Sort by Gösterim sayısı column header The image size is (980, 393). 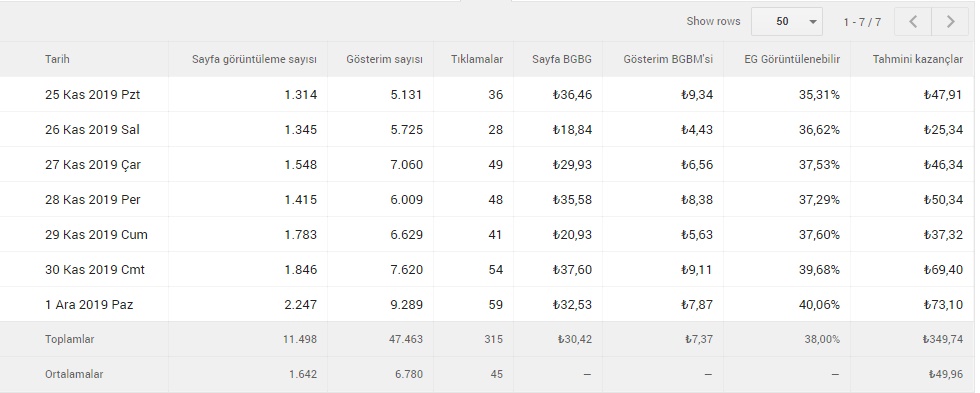(x=384, y=59)
